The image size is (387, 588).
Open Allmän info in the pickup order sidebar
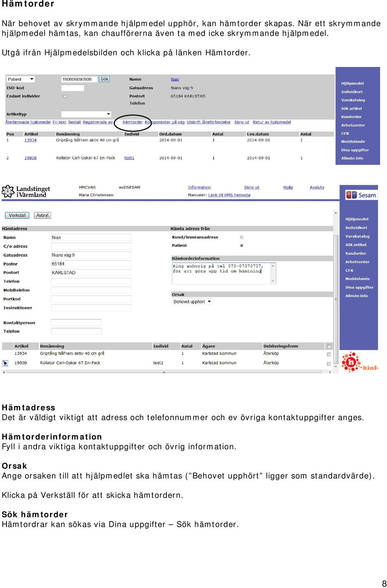[x=356, y=296]
